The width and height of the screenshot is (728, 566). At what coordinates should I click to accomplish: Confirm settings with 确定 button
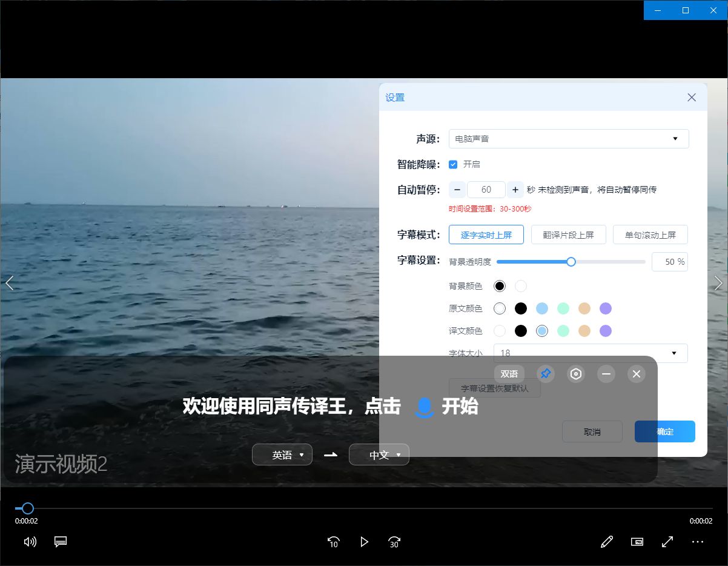point(665,431)
